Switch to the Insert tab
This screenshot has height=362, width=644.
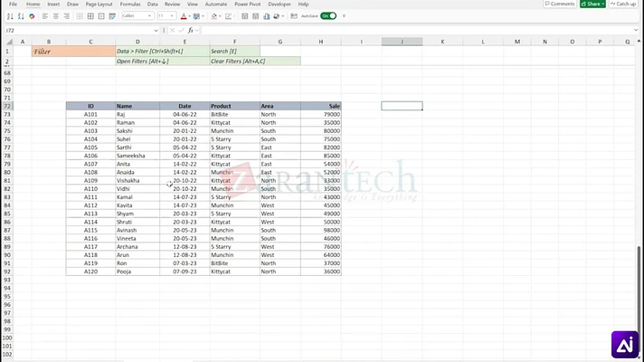pos(53,5)
